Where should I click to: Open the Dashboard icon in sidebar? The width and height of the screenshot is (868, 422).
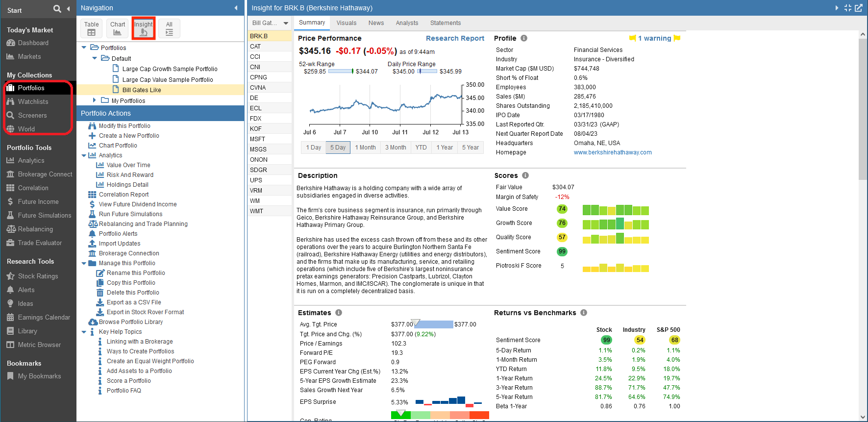click(x=10, y=43)
